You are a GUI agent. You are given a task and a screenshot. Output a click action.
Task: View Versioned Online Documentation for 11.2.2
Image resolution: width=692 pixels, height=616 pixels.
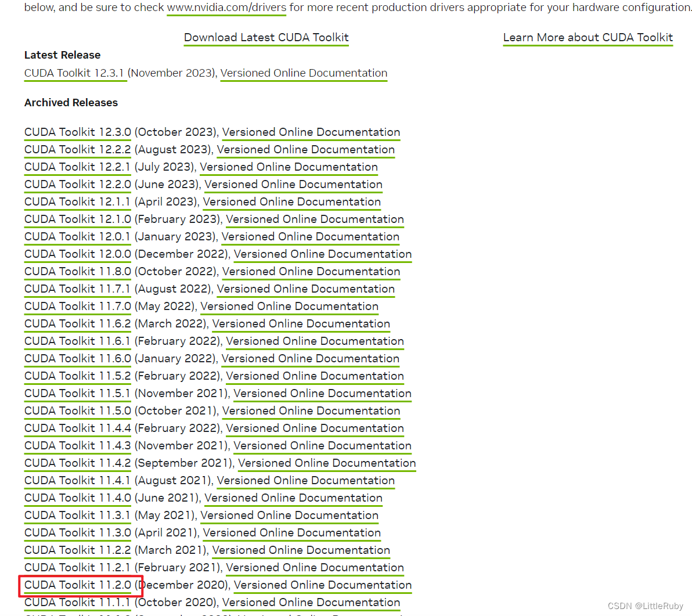pos(301,550)
